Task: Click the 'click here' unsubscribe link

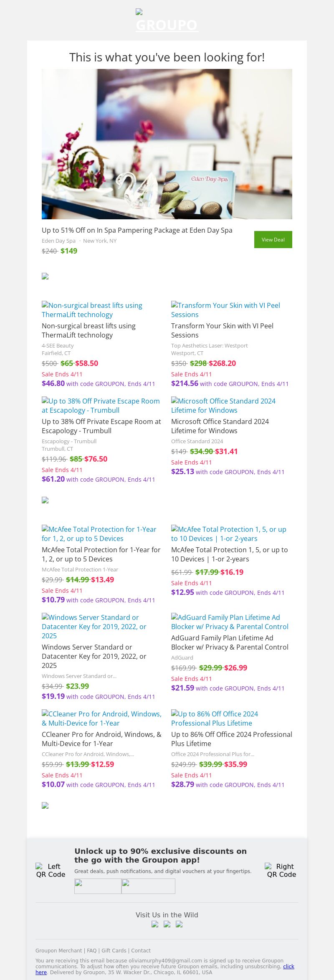Action: click(x=288, y=966)
